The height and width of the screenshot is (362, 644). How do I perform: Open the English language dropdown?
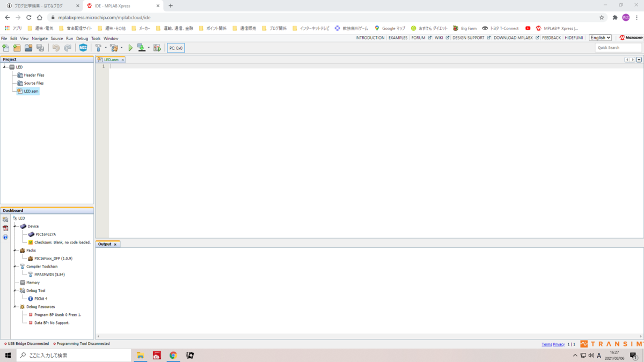click(x=600, y=38)
